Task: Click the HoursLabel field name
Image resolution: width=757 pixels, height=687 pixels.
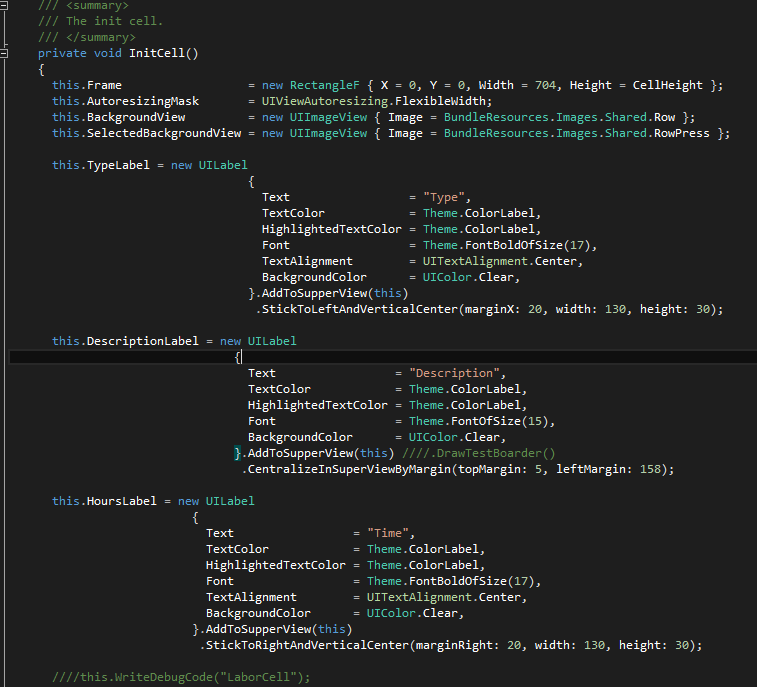Action: [x=122, y=501]
